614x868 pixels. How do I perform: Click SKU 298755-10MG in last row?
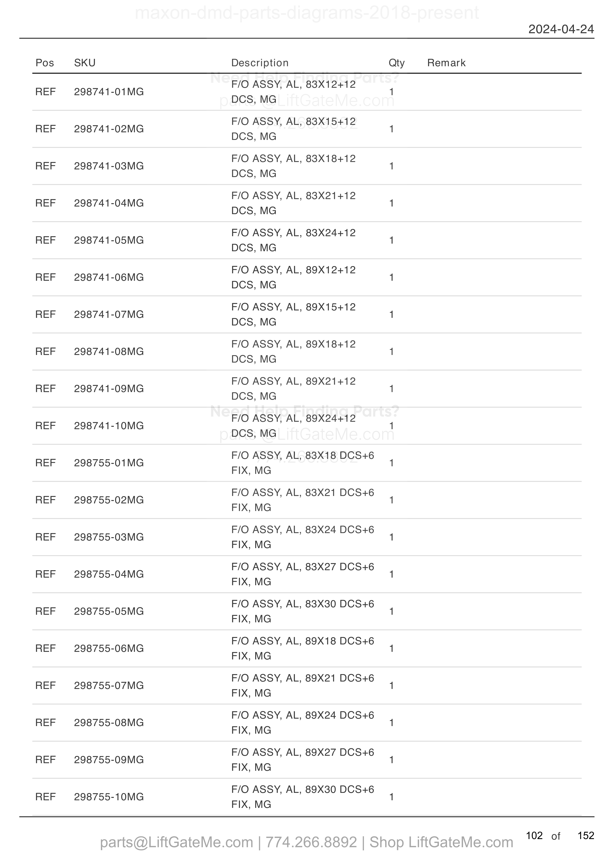click(x=109, y=797)
